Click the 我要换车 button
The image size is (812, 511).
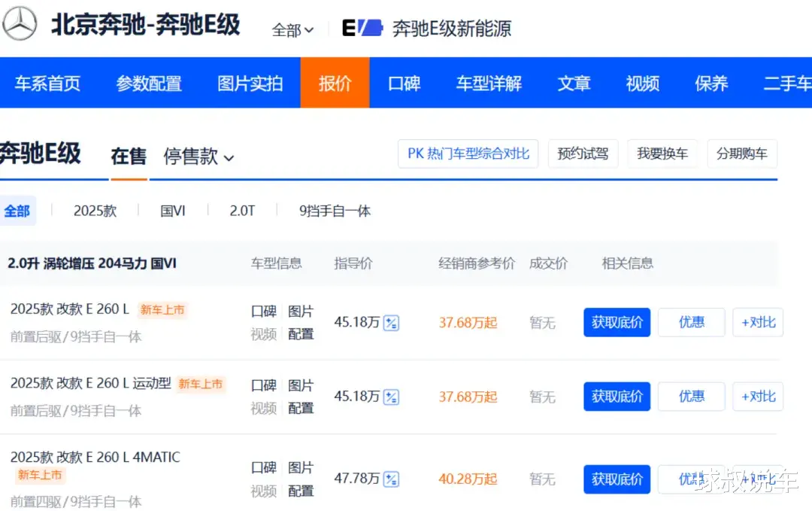pos(662,154)
